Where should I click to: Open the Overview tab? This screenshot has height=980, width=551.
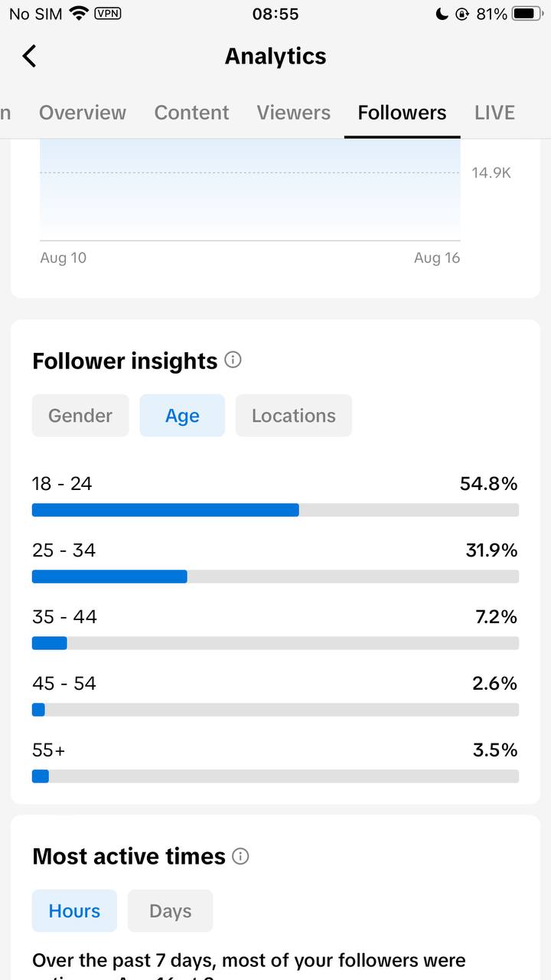(x=83, y=113)
